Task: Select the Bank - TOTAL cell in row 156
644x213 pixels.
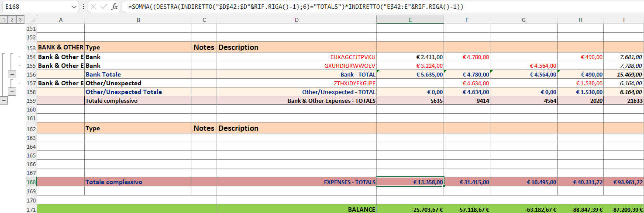Action: [x=296, y=74]
